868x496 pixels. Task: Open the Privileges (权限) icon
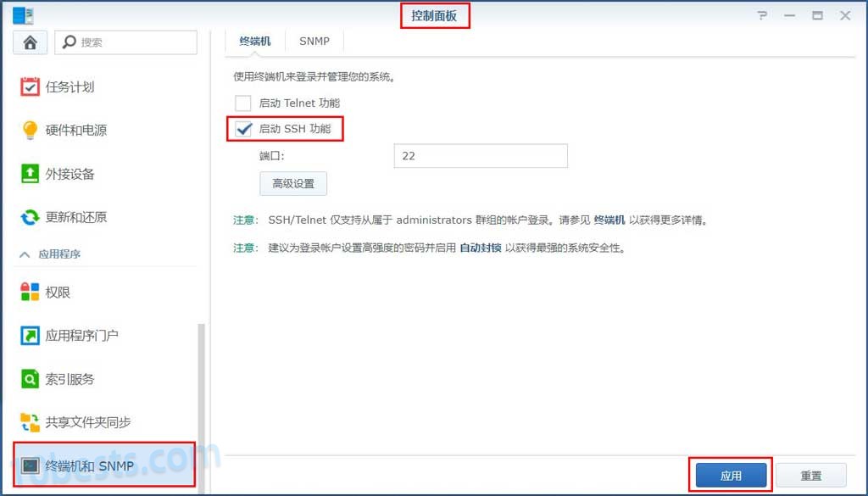pyautogui.click(x=30, y=292)
